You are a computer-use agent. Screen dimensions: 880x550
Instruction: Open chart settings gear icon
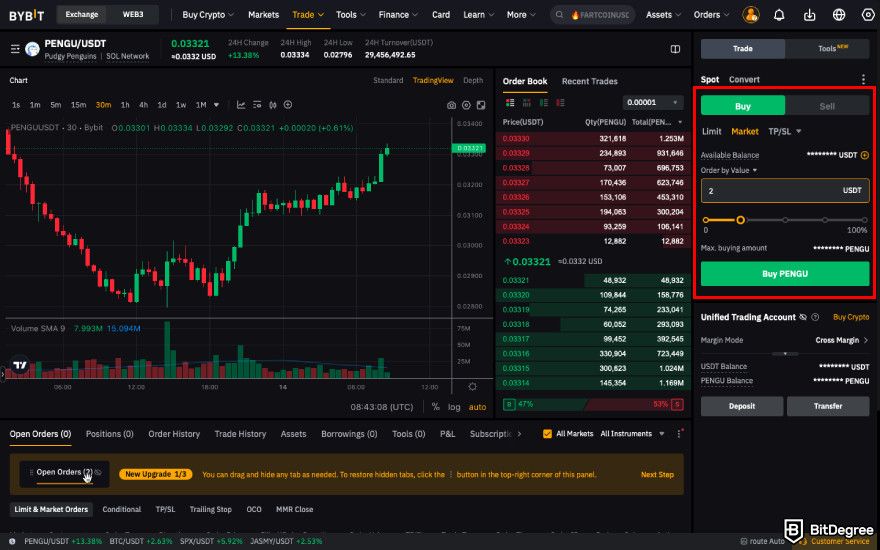(466, 106)
